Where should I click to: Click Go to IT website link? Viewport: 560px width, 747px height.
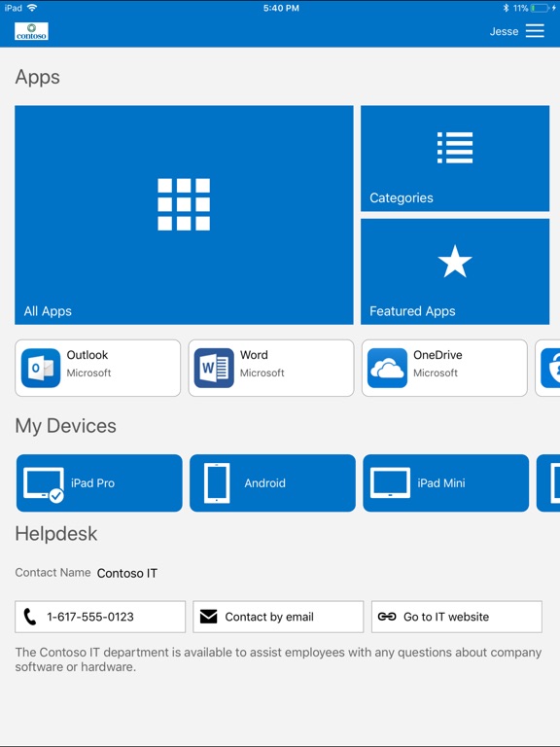[x=457, y=617]
